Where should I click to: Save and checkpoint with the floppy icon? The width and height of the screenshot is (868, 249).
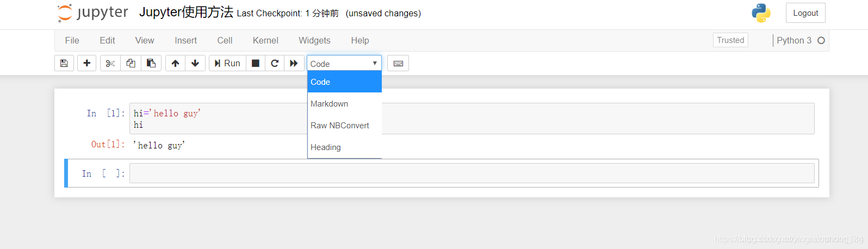(x=64, y=63)
